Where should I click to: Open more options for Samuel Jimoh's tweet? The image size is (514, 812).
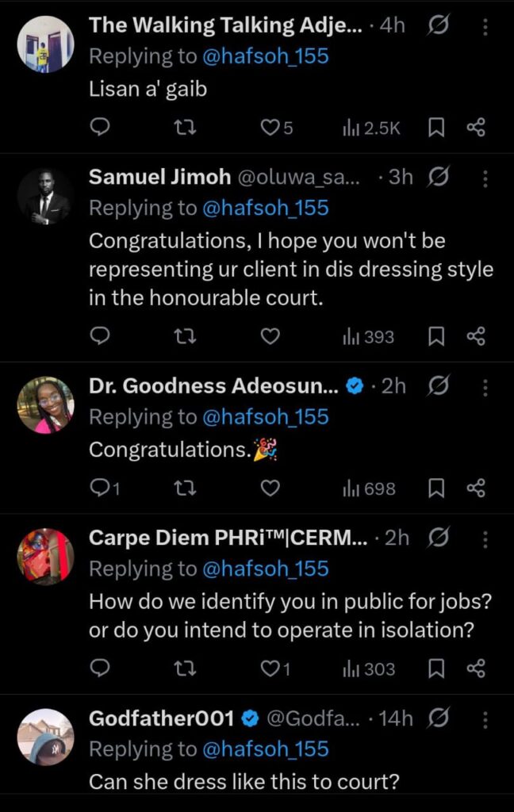(485, 178)
